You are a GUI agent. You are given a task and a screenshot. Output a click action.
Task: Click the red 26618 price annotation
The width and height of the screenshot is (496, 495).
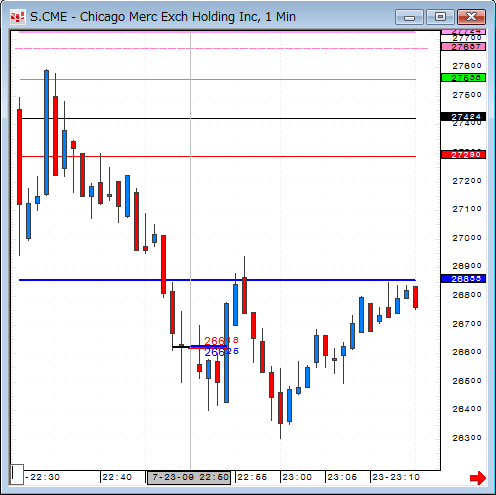pos(221,341)
